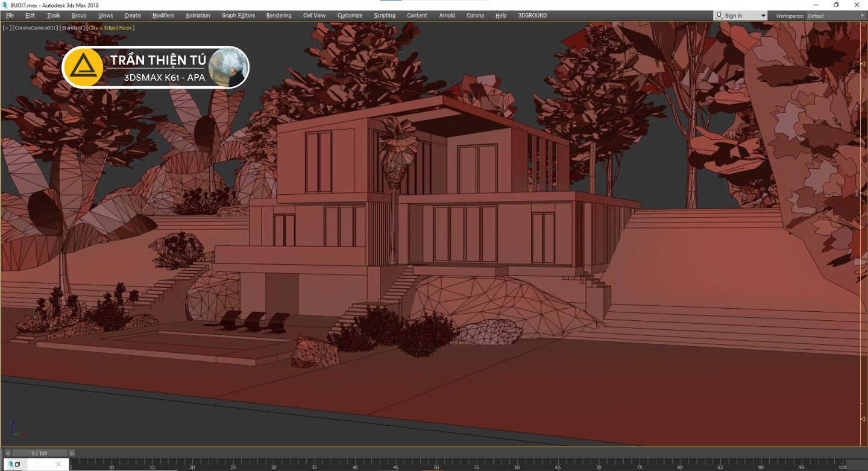Open the Graph Editors menu
This screenshot has width=868, height=471.
tap(238, 16)
